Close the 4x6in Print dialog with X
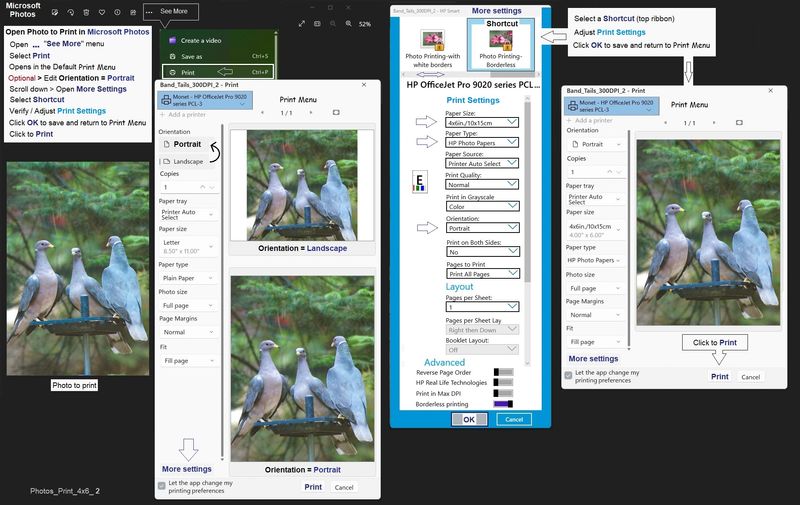This screenshot has height=505, width=800. pyautogui.click(x=770, y=90)
